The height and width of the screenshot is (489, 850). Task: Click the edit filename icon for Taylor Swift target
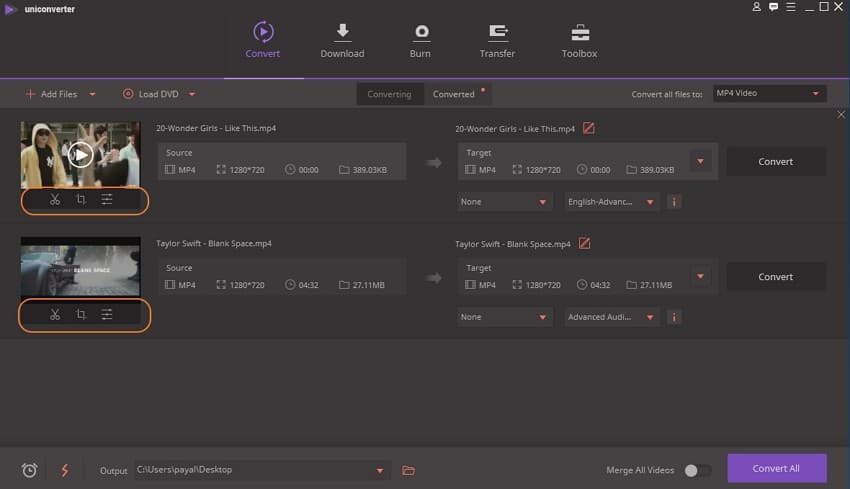tap(584, 244)
